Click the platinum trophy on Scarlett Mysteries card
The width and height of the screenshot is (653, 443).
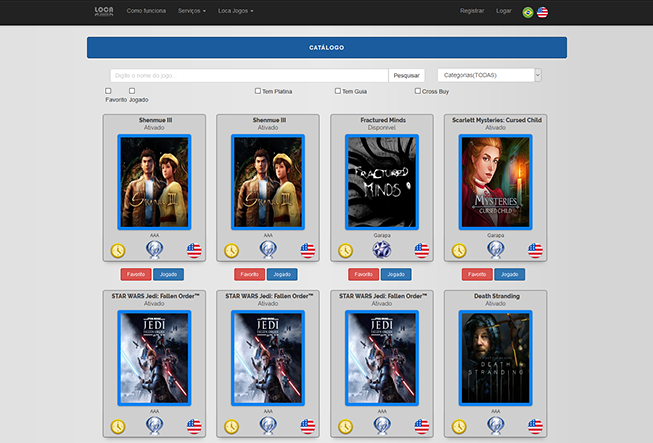click(496, 250)
